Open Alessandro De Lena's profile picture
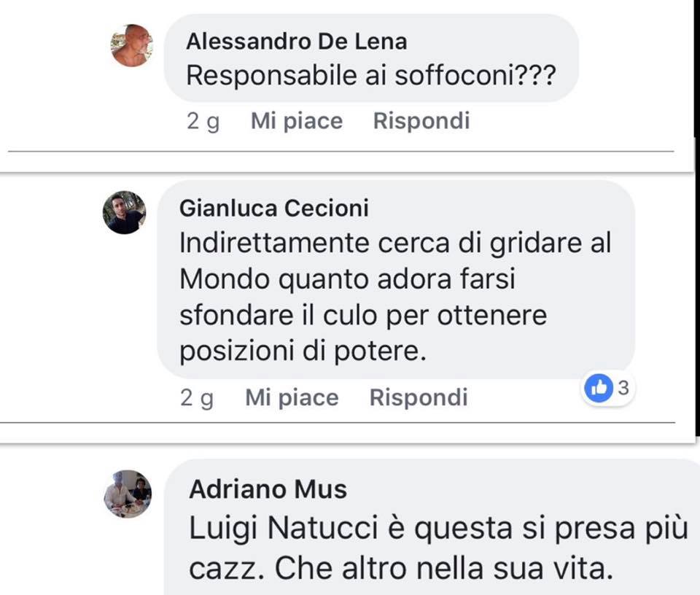This screenshot has height=595, width=700. (x=132, y=45)
